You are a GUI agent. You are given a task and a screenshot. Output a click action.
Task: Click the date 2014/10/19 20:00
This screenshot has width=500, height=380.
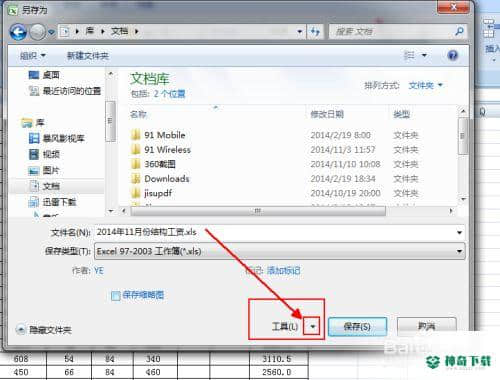coord(345,193)
